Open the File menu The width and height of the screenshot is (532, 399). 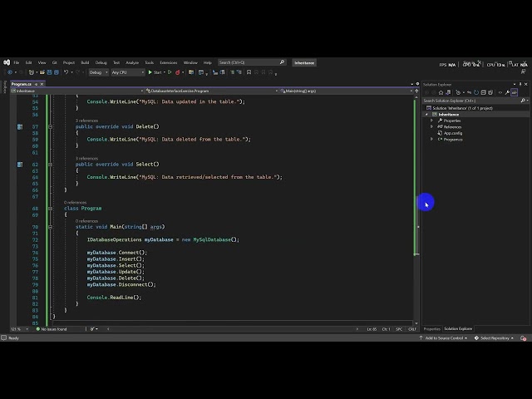click(x=17, y=62)
